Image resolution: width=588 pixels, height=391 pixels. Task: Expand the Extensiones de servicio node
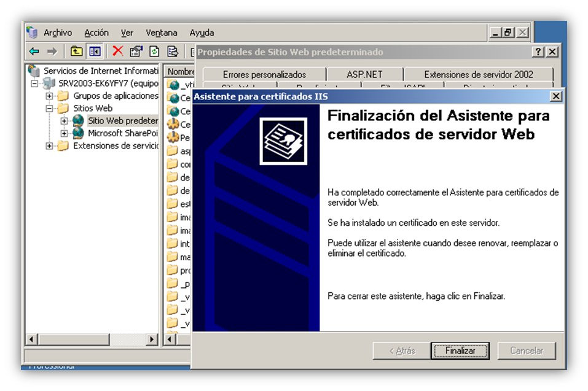click(x=49, y=145)
